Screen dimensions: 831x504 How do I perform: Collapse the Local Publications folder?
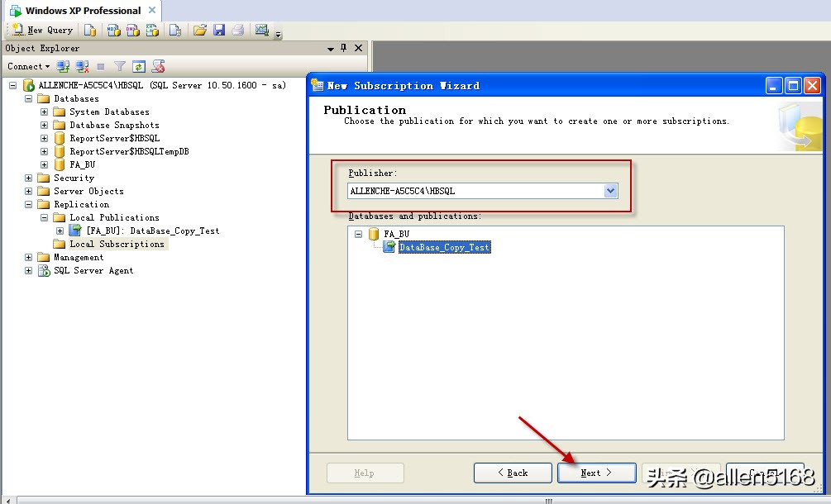[44, 217]
